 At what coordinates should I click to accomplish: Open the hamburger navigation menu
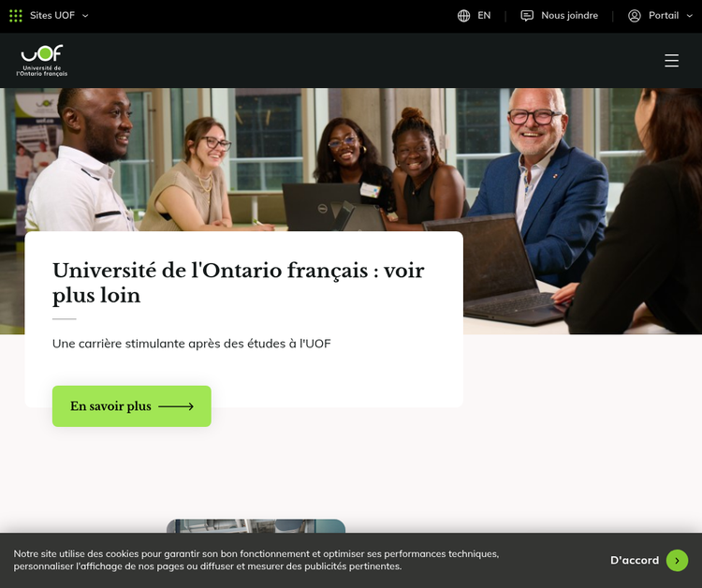[671, 61]
